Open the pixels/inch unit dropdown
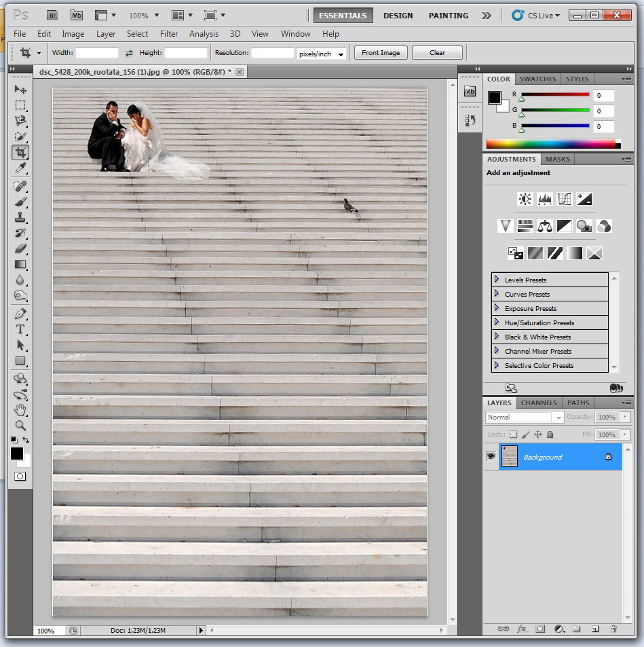The height and width of the screenshot is (647, 644). [322, 54]
